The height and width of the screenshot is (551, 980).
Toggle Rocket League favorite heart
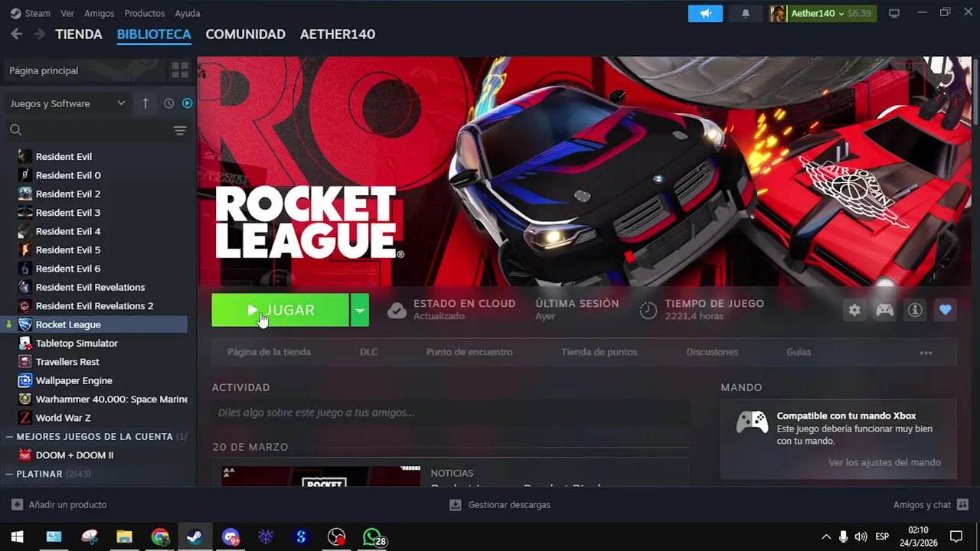point(945,310)
